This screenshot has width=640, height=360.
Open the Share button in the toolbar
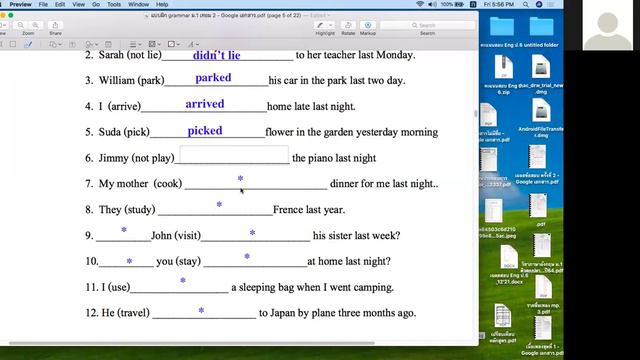pos(56,25)
